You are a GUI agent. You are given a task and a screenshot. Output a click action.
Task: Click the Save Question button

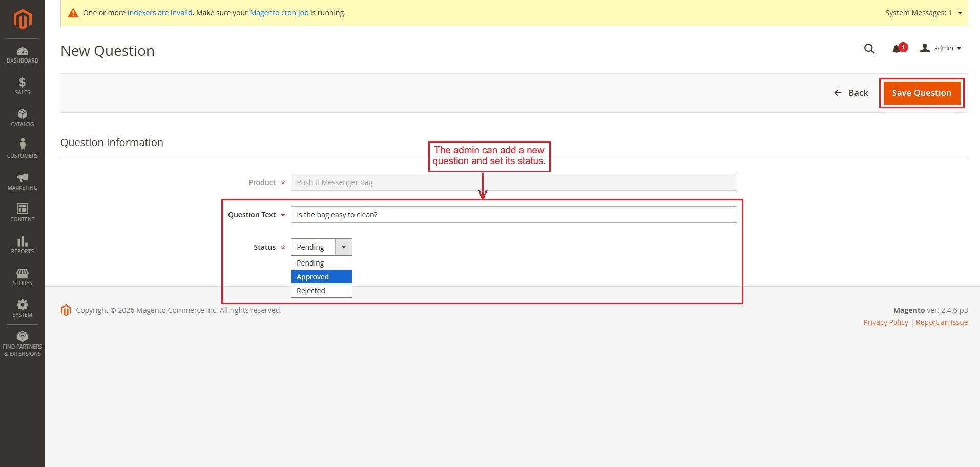point(921,93)
